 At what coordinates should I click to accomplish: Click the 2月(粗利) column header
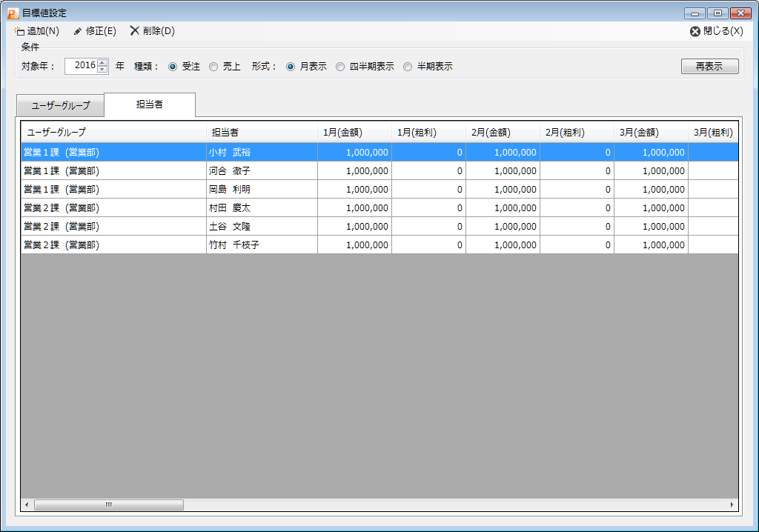coord(577,132)
